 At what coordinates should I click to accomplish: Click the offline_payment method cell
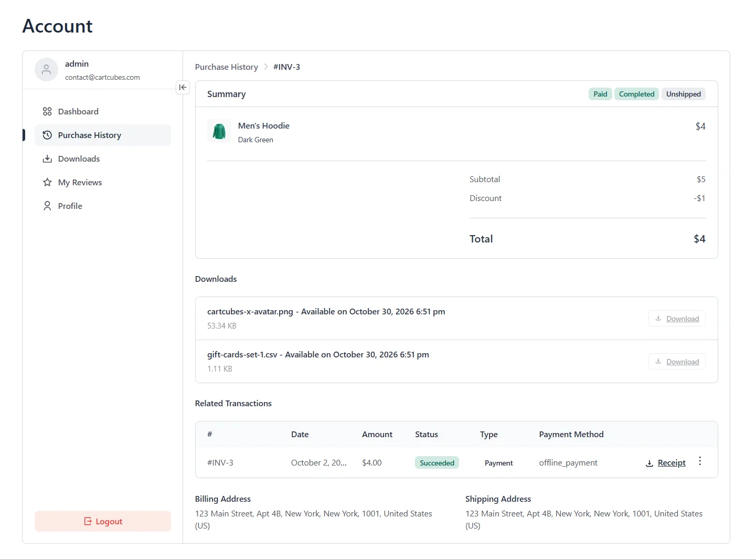tap(568, 463)
